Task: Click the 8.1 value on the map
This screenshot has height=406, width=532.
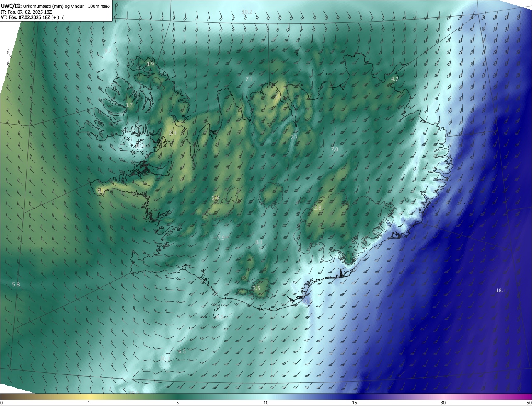Action: coord(259,242)
